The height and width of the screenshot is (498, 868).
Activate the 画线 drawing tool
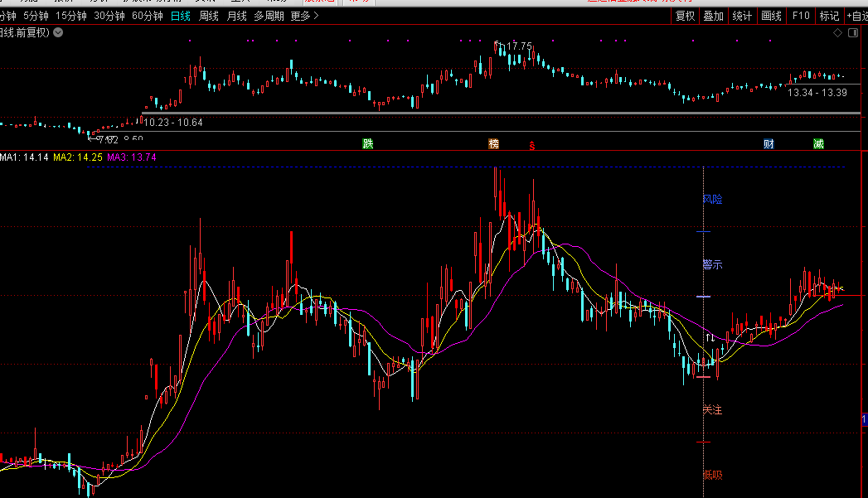(x=771, y=16)
